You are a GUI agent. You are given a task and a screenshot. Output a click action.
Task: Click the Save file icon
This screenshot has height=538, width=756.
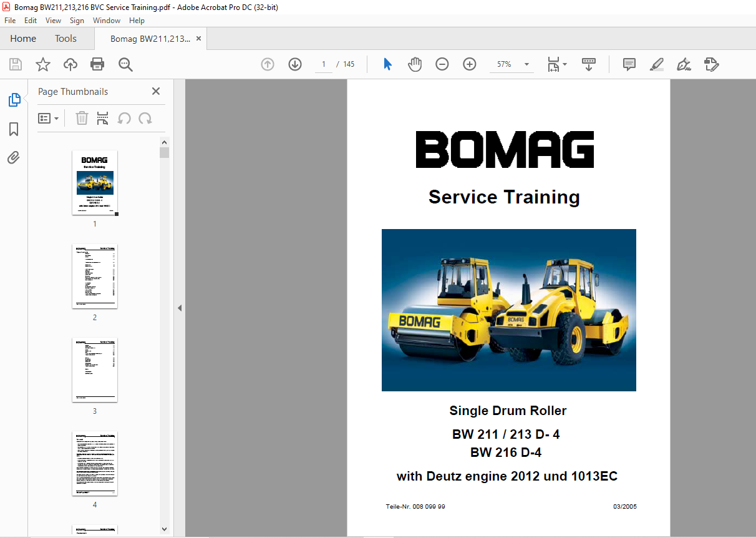16,64
